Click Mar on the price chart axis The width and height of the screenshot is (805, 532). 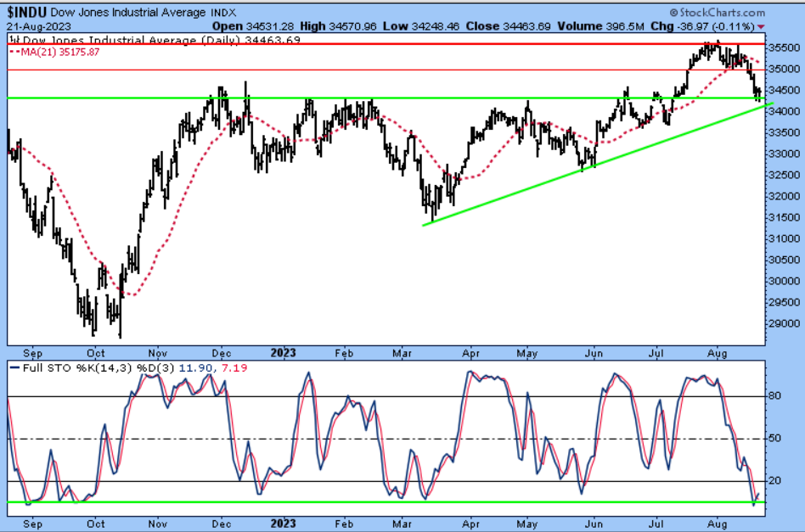pos(402,354)
